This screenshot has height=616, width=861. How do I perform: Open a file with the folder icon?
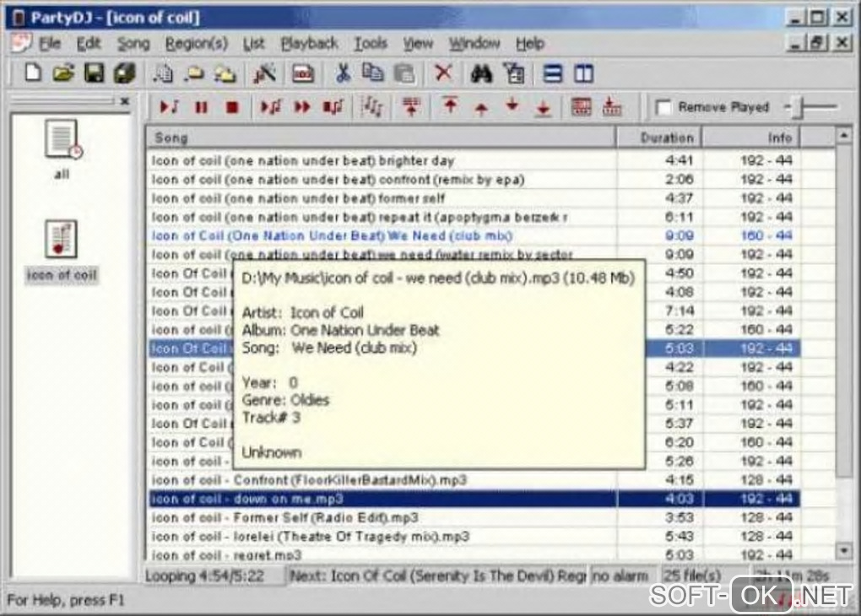pos(63,73)
